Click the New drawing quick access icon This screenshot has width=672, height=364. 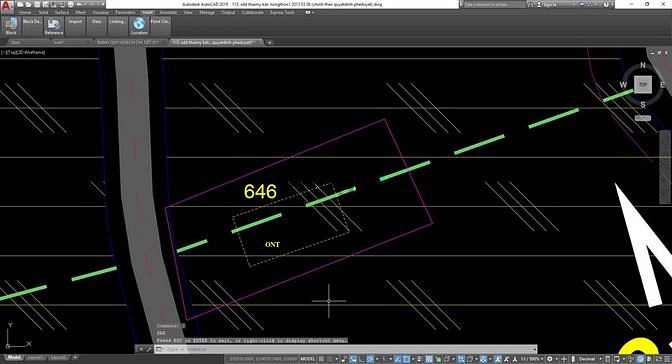click(x=21, y=4)
